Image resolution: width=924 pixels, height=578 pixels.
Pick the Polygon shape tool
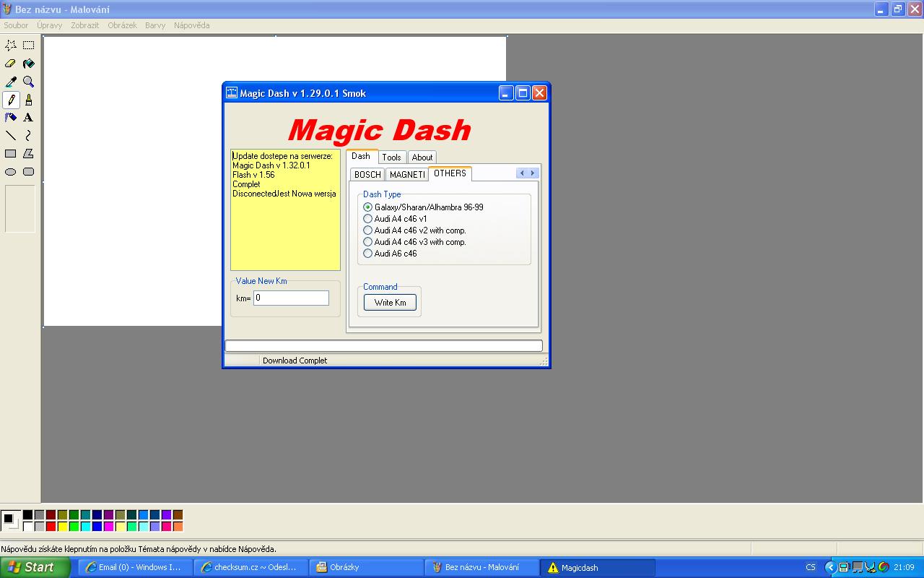[28, 153]
